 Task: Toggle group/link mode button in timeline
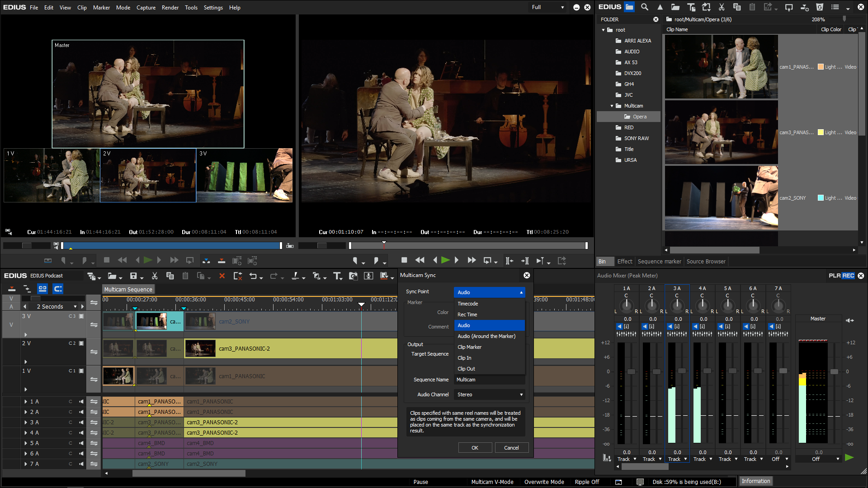[42, 289]
